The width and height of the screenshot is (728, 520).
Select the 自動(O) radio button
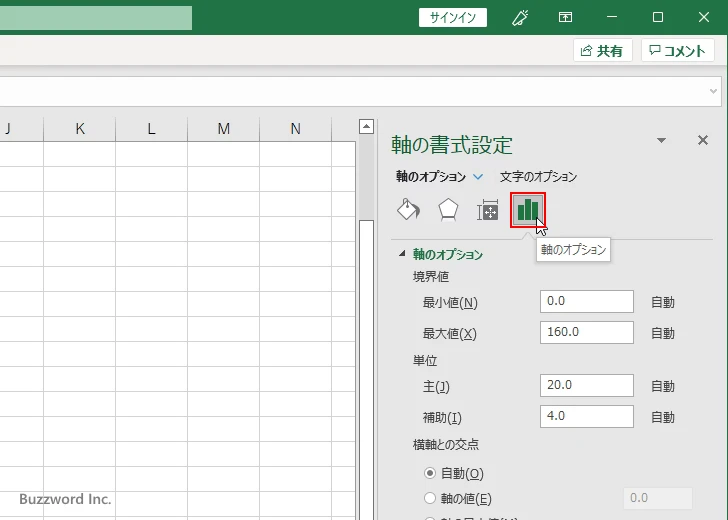pos(430,473)
